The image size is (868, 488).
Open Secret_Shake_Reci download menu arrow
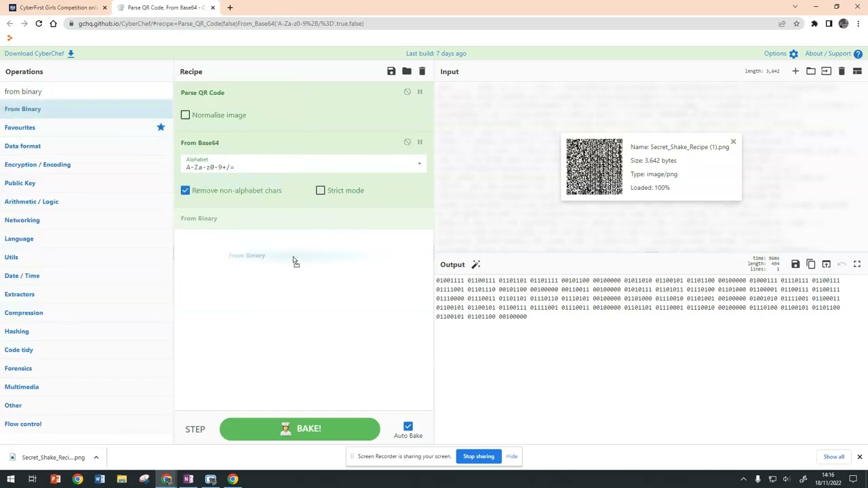[x=96, y=457]
